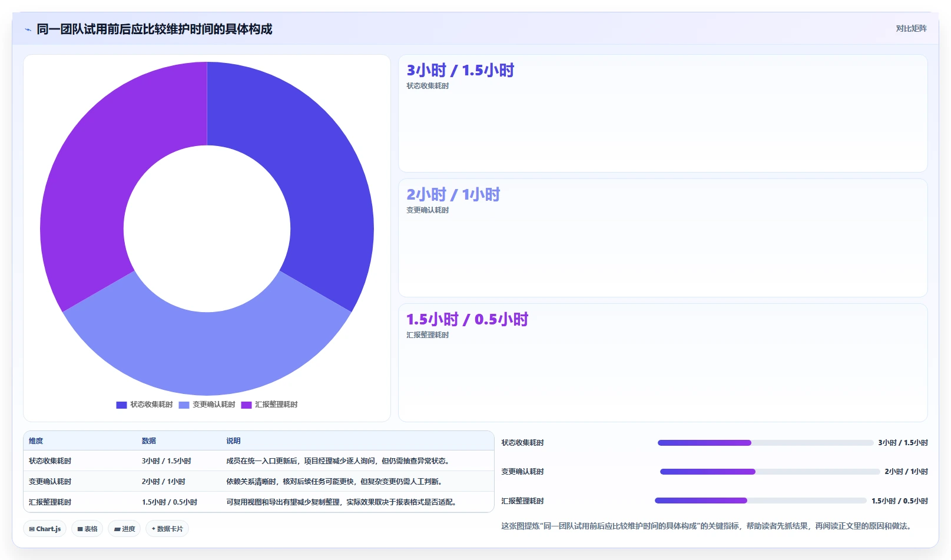Click the 变更确认耗时 progress bar
This screenshot has height=560, width=951.
[x=770, y=472]
